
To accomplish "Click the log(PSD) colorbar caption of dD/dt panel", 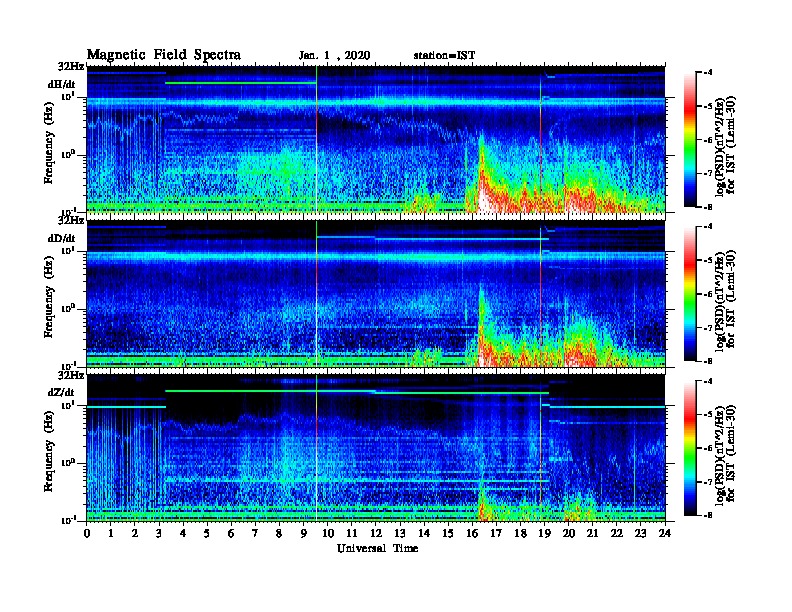I will (x=725, y=299).
